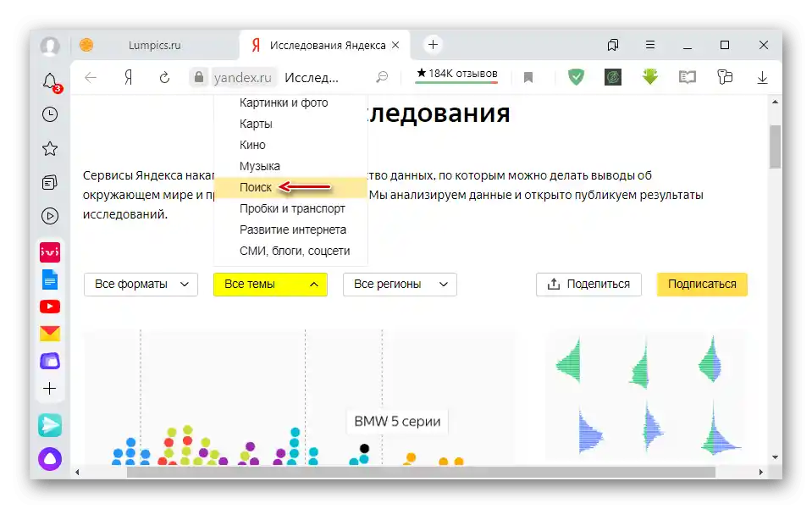
Task: Click scroll right arrow
Action: [x=760, y=473]
